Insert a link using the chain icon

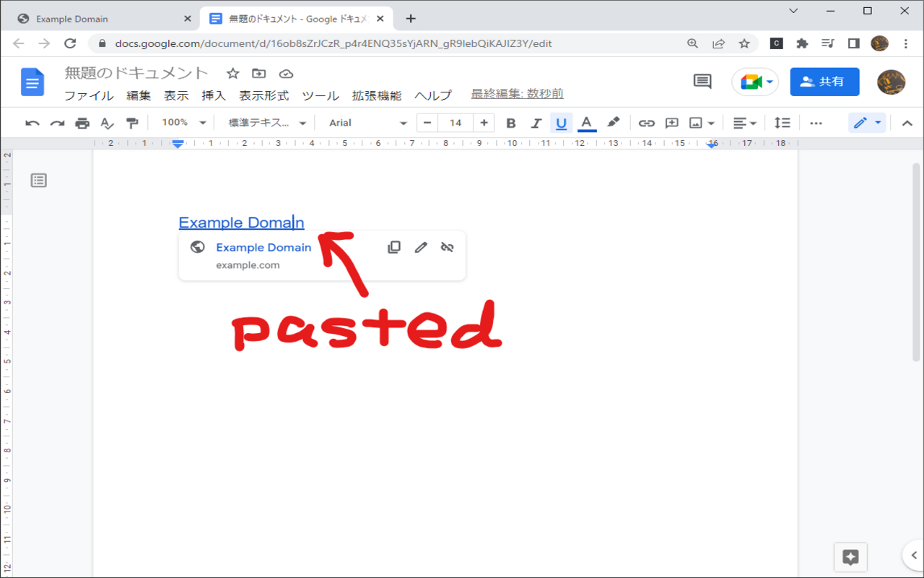point(647,124)
